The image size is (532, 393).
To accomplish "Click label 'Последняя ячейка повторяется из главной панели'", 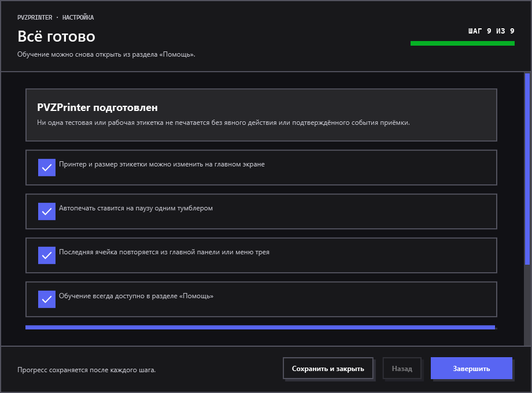I will coord(164,253).
